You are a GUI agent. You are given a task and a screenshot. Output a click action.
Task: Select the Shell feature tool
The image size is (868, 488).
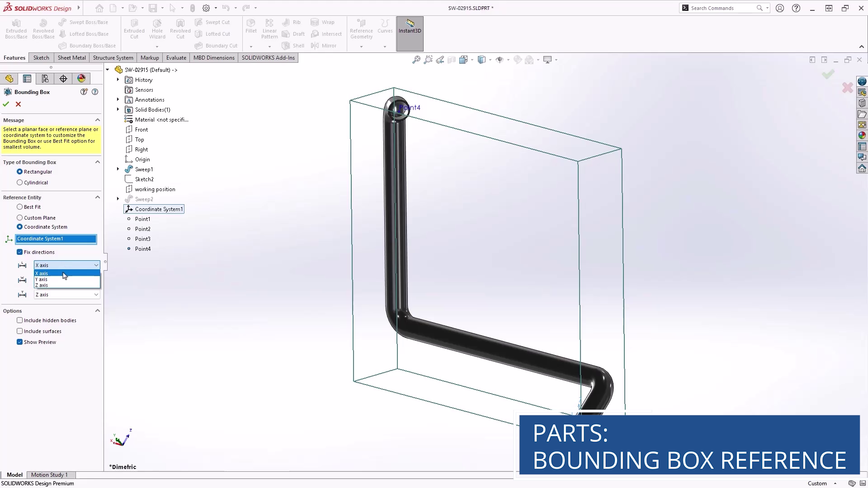[293, 45]
